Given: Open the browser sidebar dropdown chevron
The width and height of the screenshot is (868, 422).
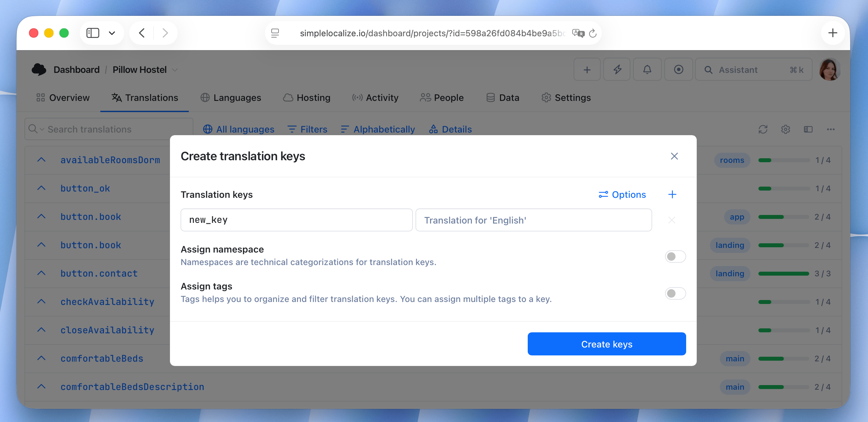Looking at the screenshot, I should (112, 33).
